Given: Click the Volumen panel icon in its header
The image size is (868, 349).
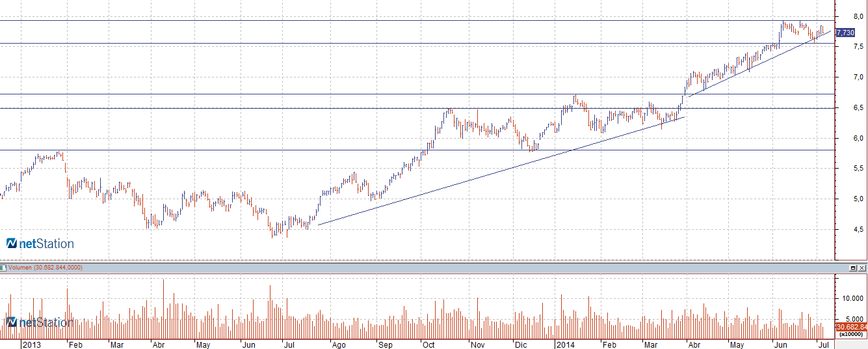Looking at the screenshot, I should coord(3,268).
